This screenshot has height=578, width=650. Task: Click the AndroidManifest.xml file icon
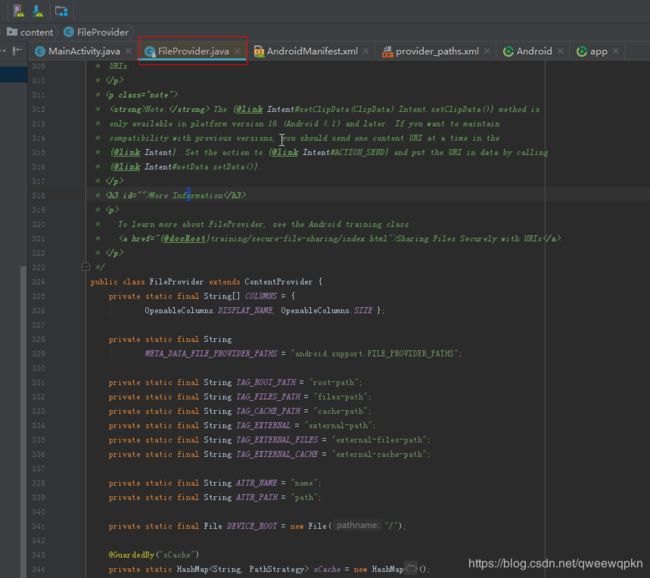click(x=259, y=51)
